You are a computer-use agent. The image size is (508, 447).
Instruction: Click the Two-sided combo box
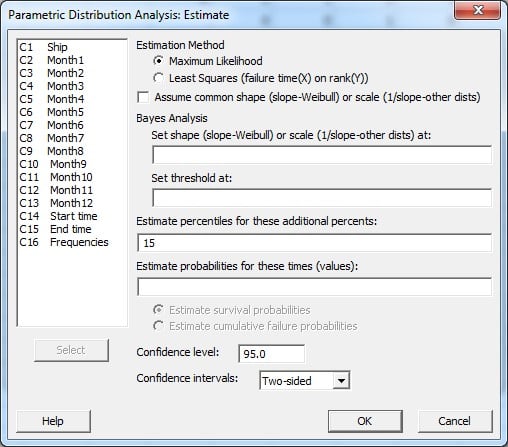[x=304, y=380]
